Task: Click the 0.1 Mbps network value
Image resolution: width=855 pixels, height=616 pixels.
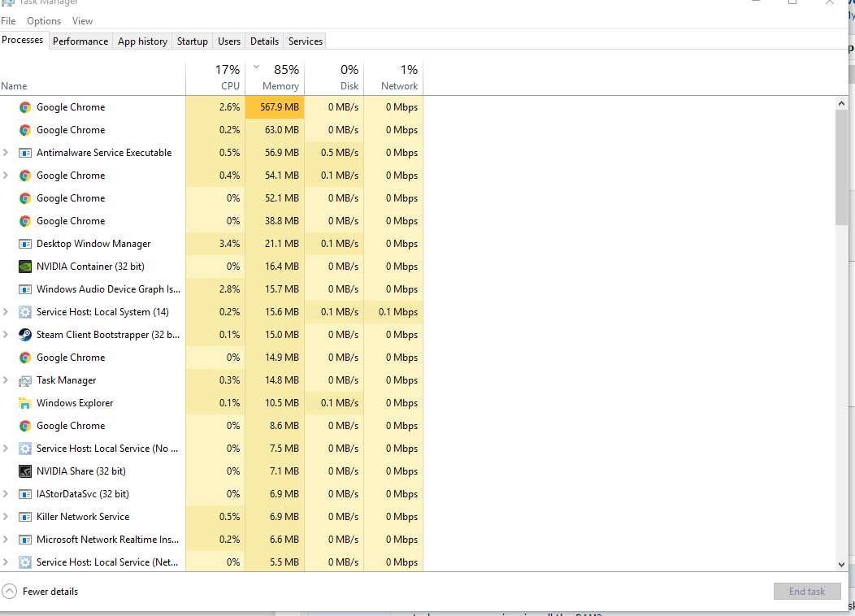Action: coord(398,312)
